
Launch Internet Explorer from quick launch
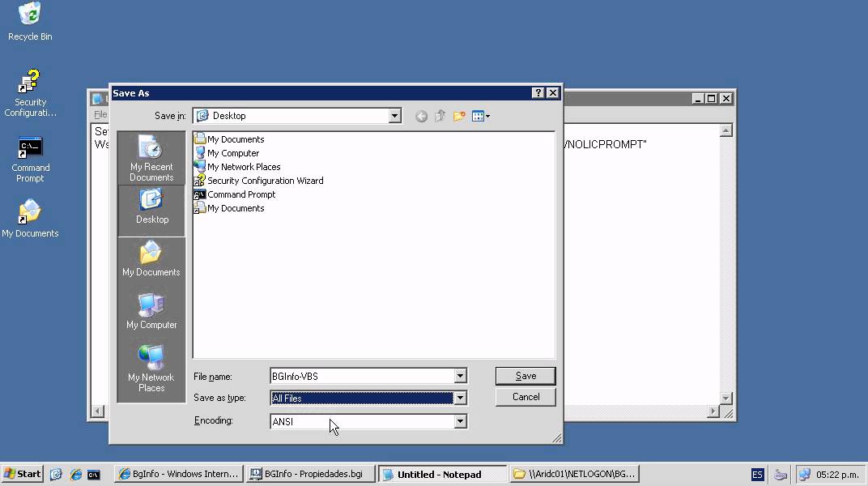coord(75,475)
